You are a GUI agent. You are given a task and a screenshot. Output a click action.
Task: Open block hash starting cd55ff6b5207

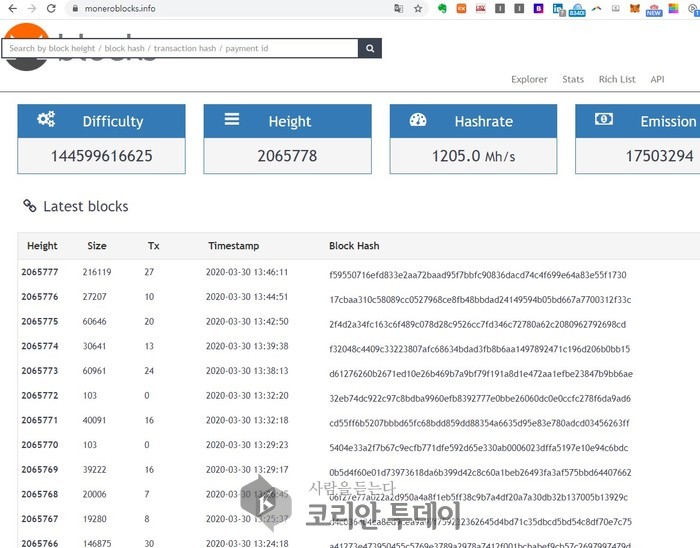479,423
